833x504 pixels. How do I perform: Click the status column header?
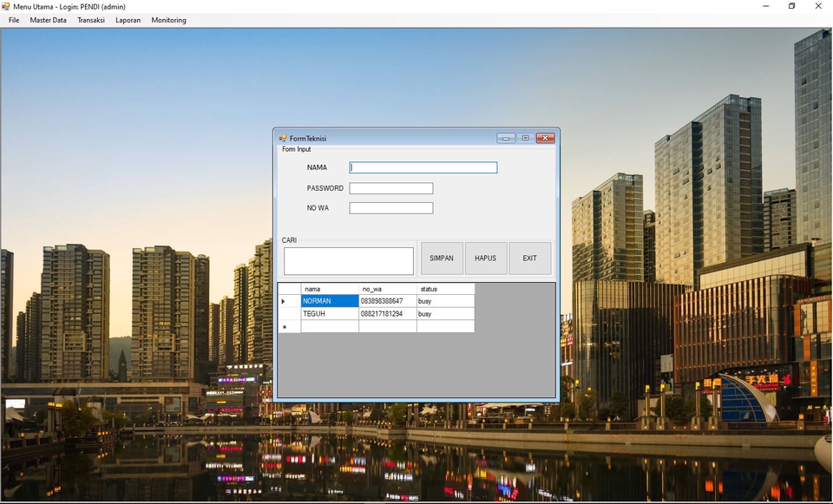(445, 289)
